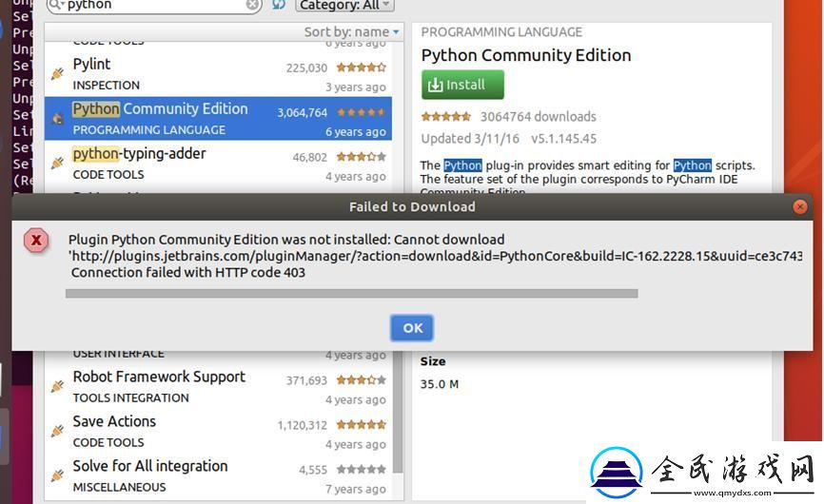The height and width of the screenshot is (504, 824).
Task: Select Solve for All integration plugin
Action: (x=218, y=475)
